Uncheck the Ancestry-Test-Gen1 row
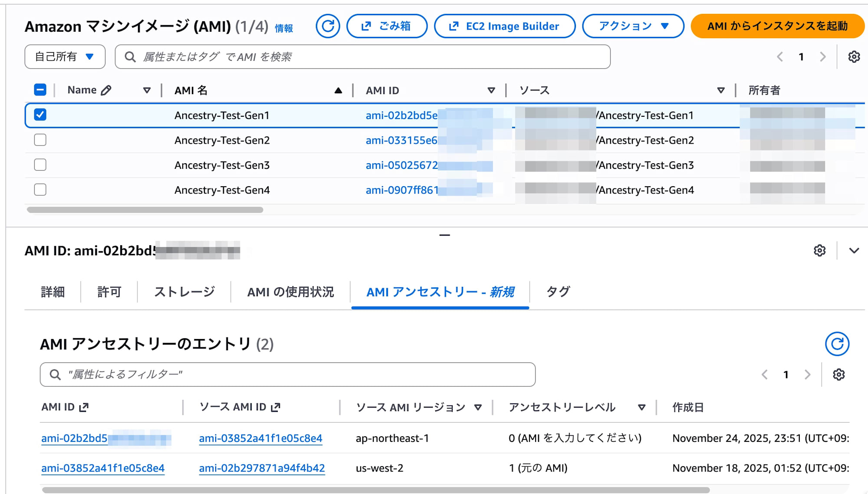This screenshot has height=494, width=868. 39,115
